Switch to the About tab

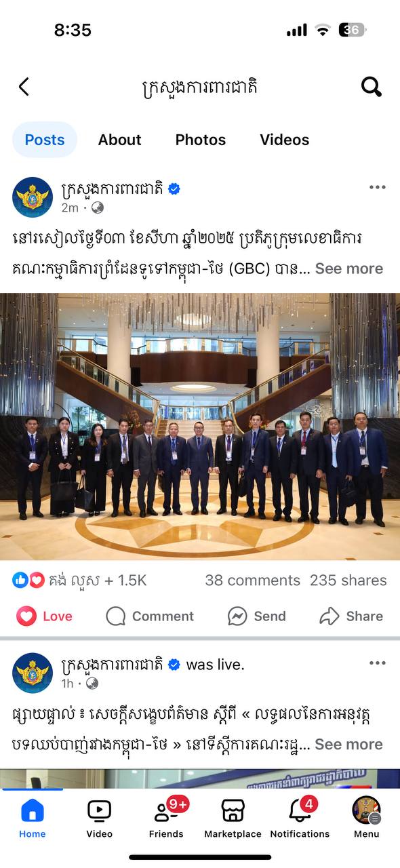120,140
